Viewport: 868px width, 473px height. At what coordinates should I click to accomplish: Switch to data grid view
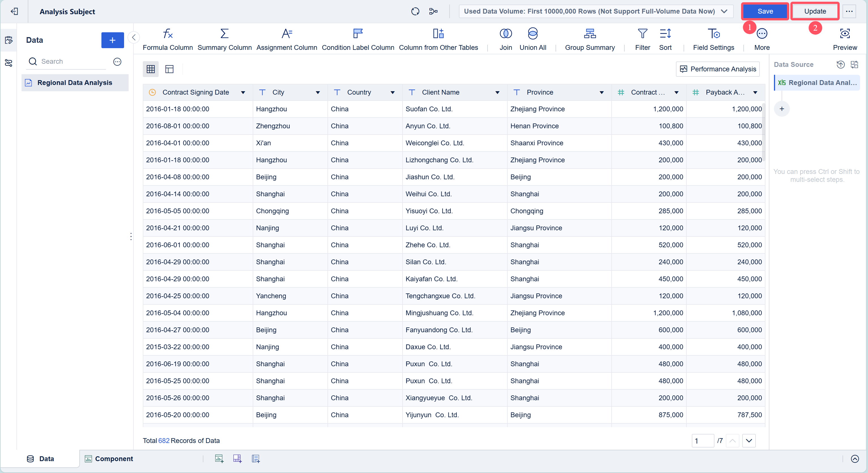point(151,69)
